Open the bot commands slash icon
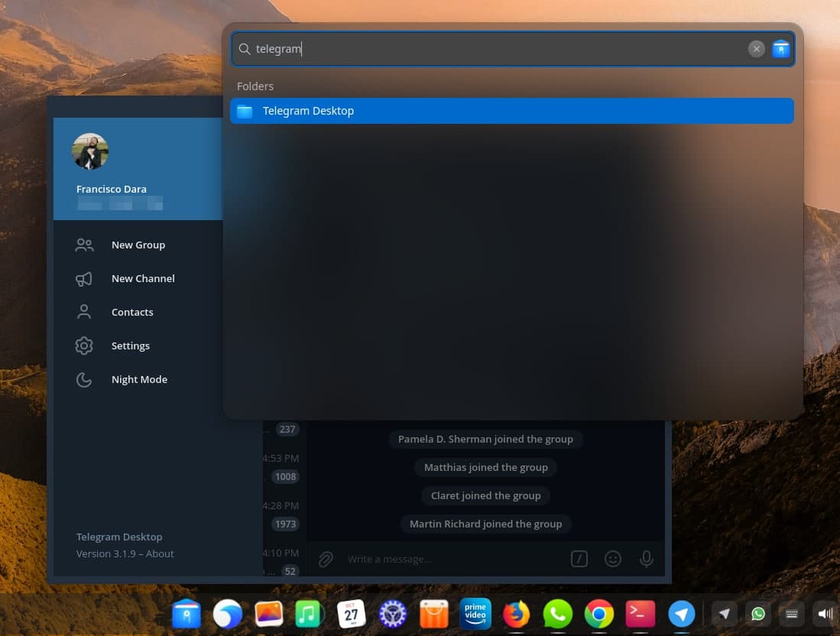Screen dimensions: 840x636 pyautogui.click(x=579, y=560)
